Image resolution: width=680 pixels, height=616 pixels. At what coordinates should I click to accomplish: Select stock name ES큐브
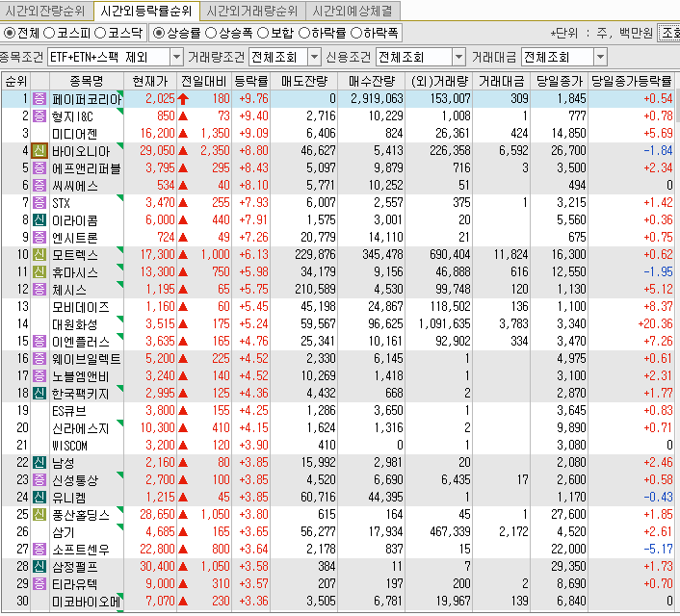pos(69,411)
